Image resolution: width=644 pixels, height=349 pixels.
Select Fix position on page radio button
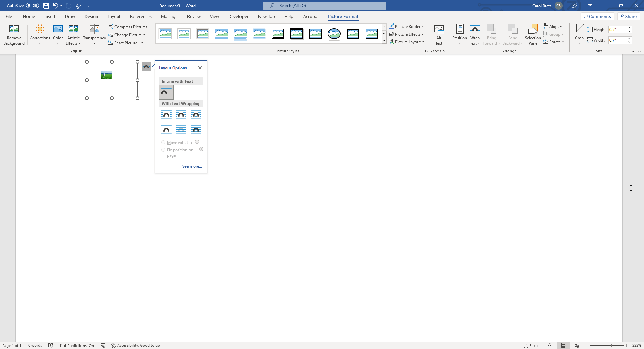coord(163,150)
